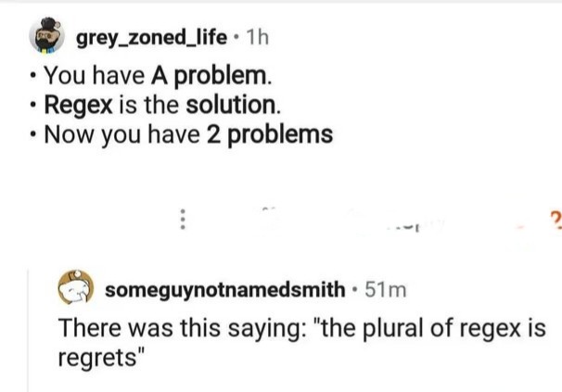Viewport: 562px width, 392px height.
Task: Click the 51m timestamp on reply
Action: (x=386, y=289)
